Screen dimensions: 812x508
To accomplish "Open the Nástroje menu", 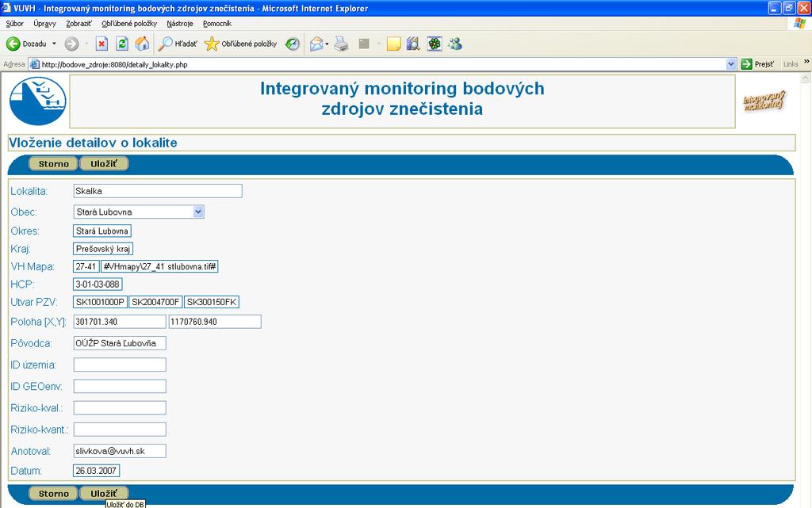I will [180, 23].
